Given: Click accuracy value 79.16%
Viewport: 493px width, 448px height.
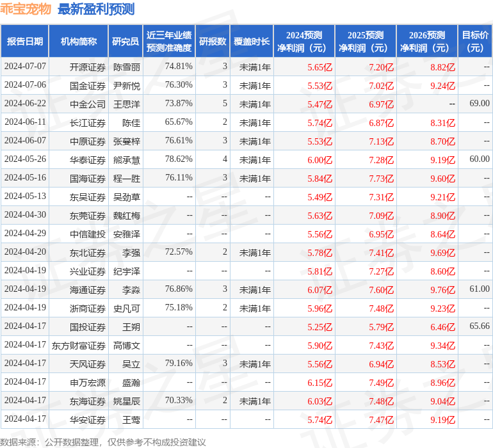Looking at the screenshot, I should pos(179,363).
